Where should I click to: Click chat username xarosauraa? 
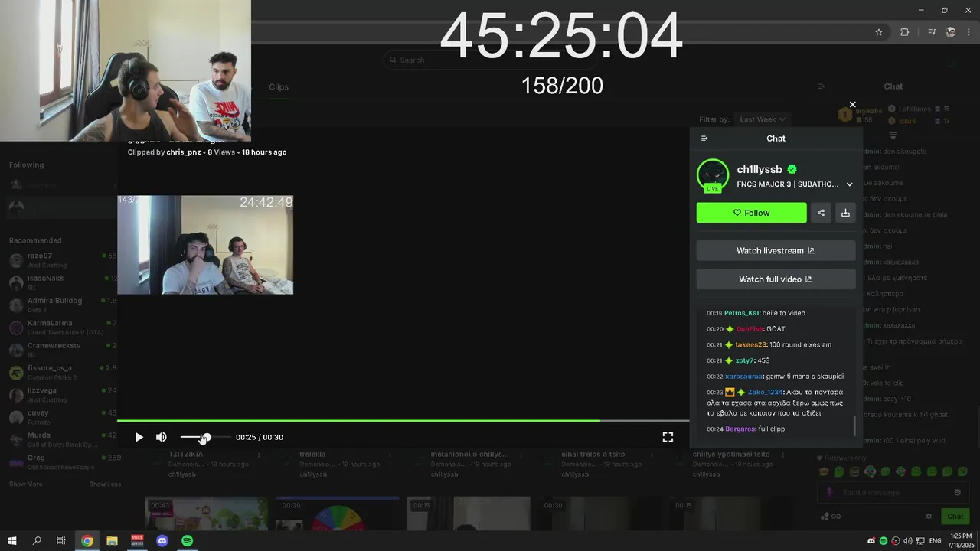[743, 377]
